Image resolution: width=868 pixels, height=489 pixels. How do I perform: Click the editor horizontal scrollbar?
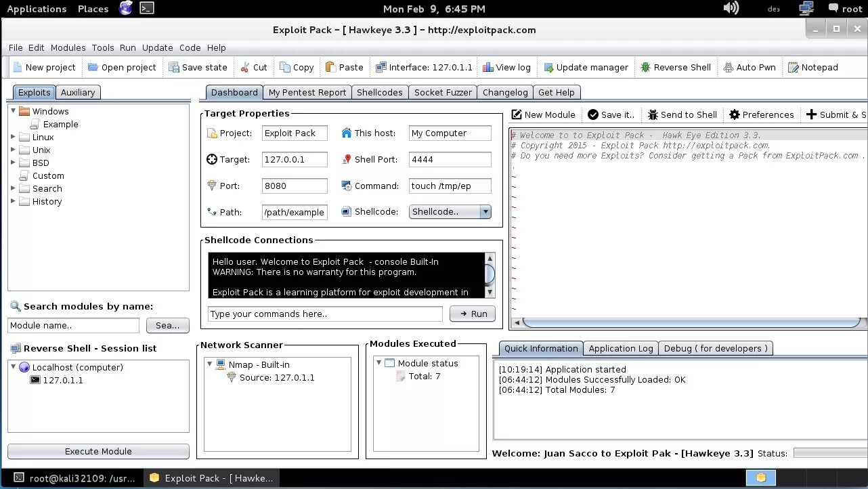(x=691, y=322)
